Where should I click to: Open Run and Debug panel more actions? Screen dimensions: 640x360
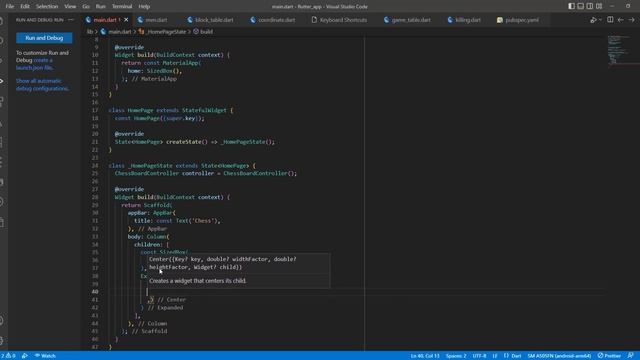pyautogui.click(x=71, y=20)
